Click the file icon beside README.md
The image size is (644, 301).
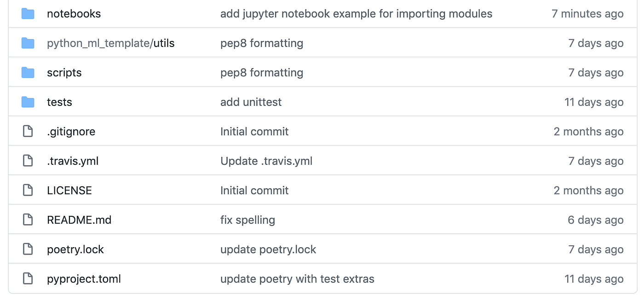[x=28, y=220]
